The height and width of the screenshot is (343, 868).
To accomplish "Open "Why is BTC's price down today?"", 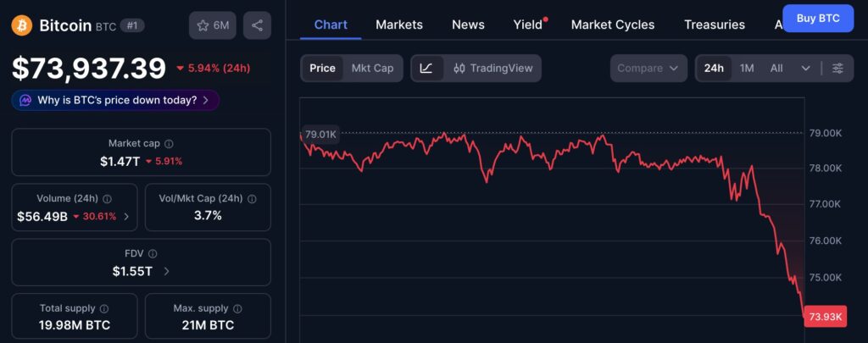I will pyautogui.click(x=115, y=100).
